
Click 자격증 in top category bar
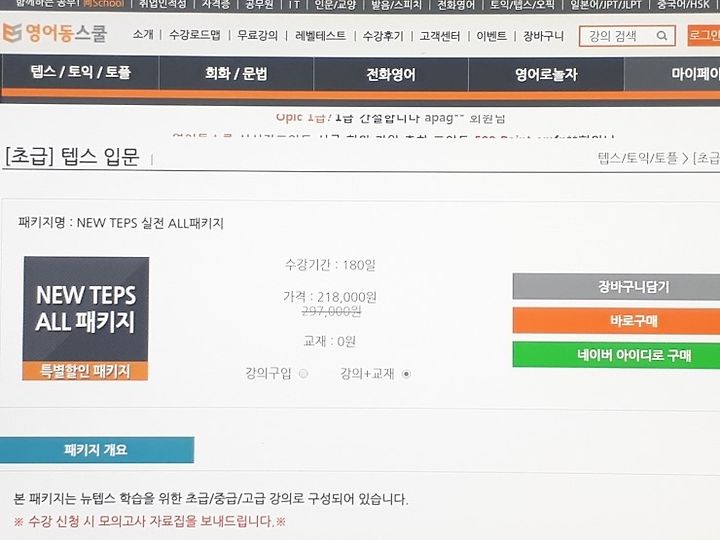pyautogui.click(x=216, y=4)
